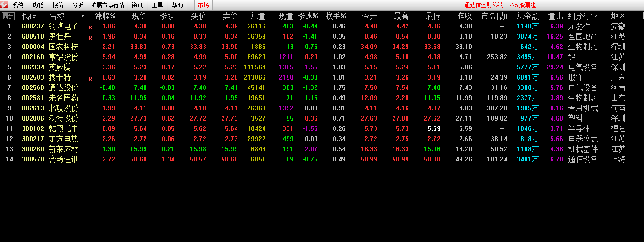Select stock row 常铝股份

click(x=322, y=57)
